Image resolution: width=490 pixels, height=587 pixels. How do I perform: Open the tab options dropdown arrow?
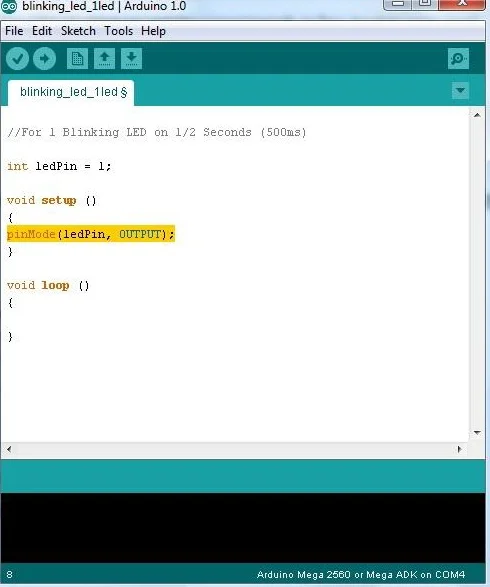460,90
